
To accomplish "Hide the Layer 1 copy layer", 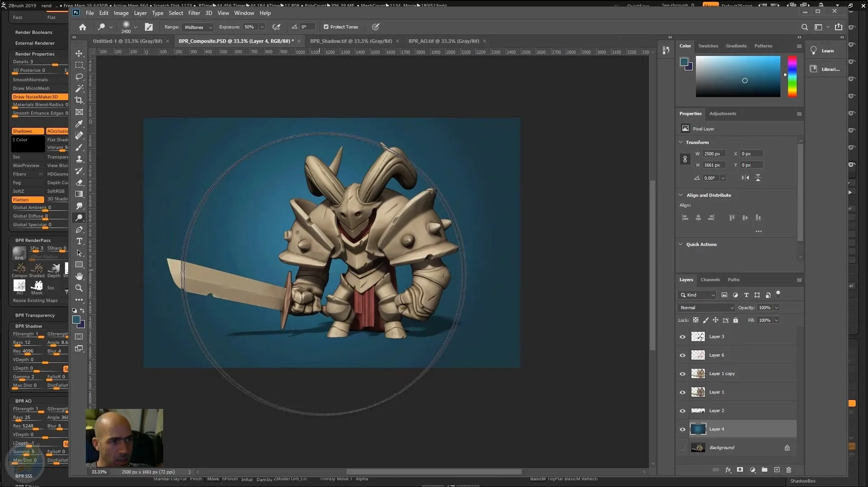I will coord(682,374).
